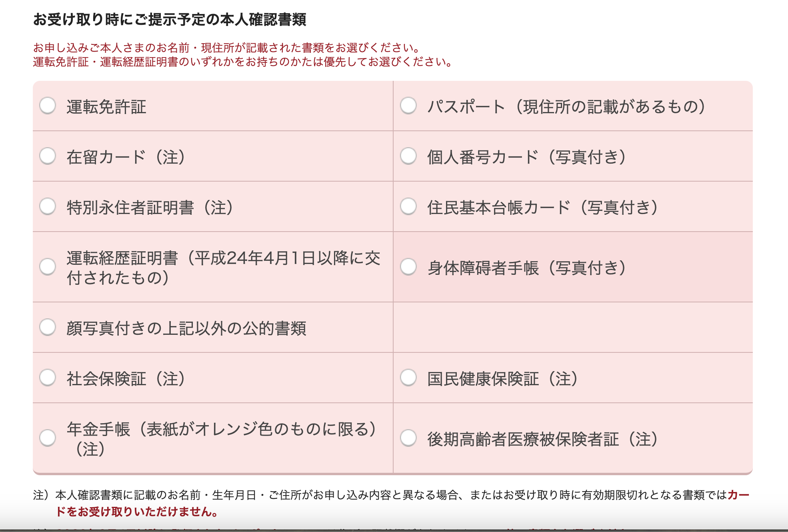Click the パスポート（現住所の記載があるもの） label text
This screenshot has width=788, height=532.
click(x=566, y=107)
